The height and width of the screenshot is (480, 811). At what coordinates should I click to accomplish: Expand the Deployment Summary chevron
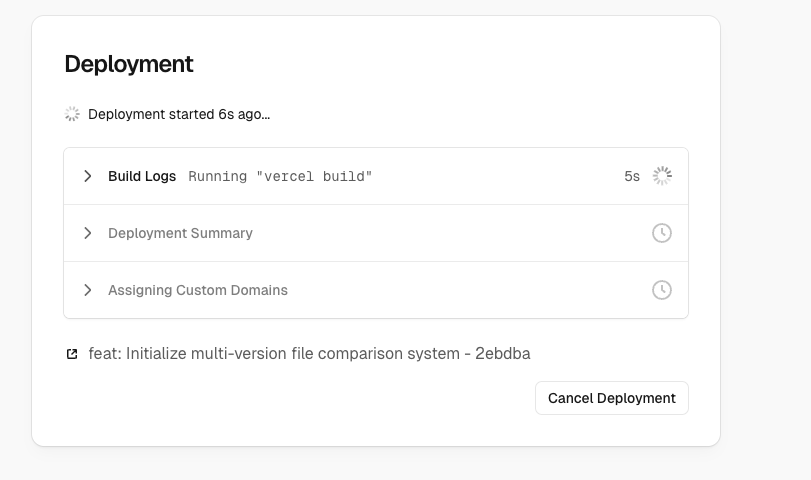88,233
